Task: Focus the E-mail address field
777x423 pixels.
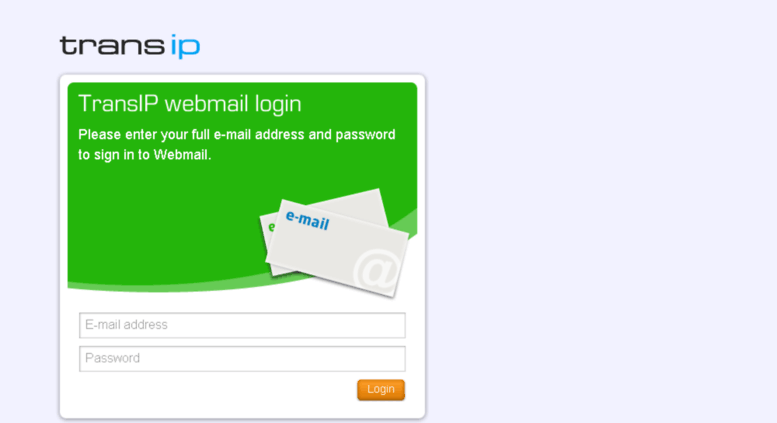Action: pyautogui.click(x=242, y=325)
